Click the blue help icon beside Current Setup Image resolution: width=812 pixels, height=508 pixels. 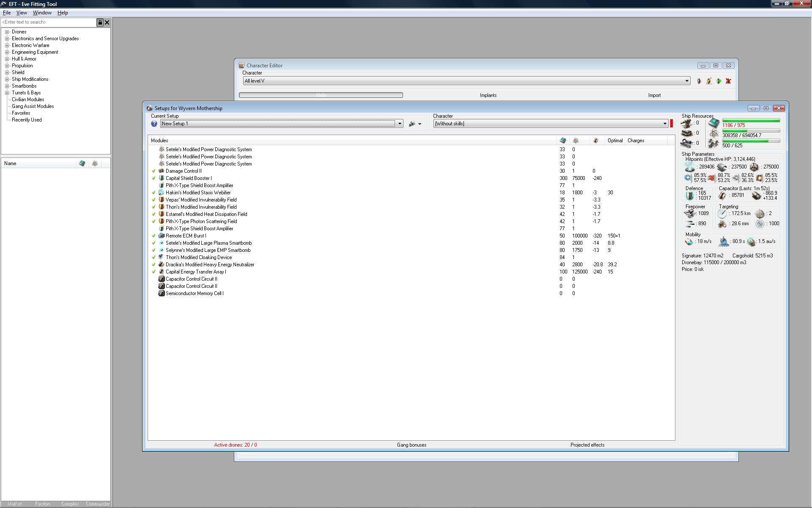(x=154, y=124)
